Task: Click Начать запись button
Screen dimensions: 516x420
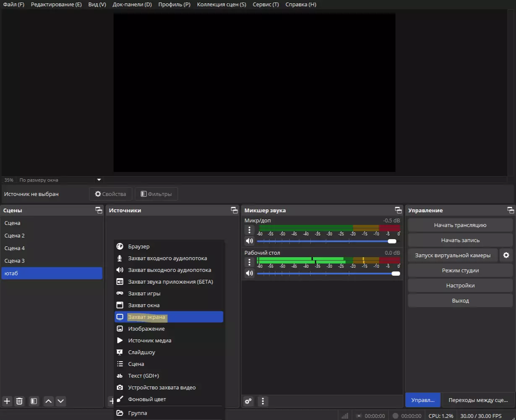Action: [460, 240]
